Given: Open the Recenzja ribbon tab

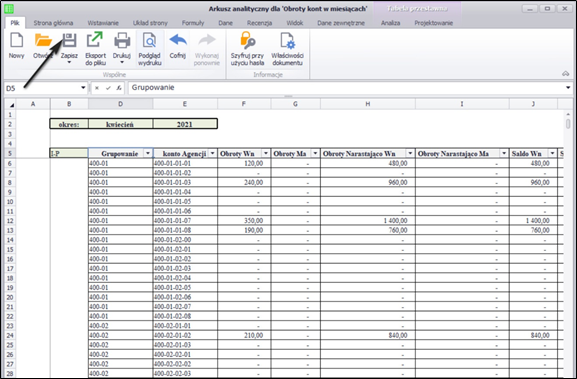Looking at the screenshot, I should (259, 23).
